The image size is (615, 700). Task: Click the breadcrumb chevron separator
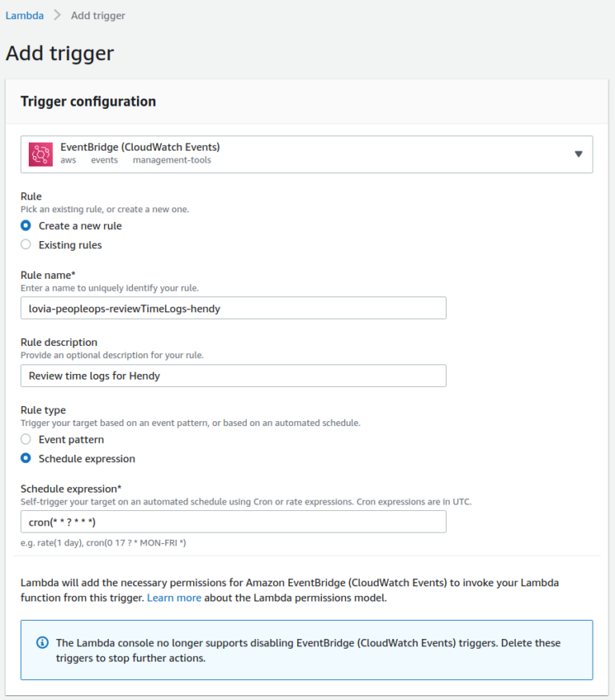57,15
